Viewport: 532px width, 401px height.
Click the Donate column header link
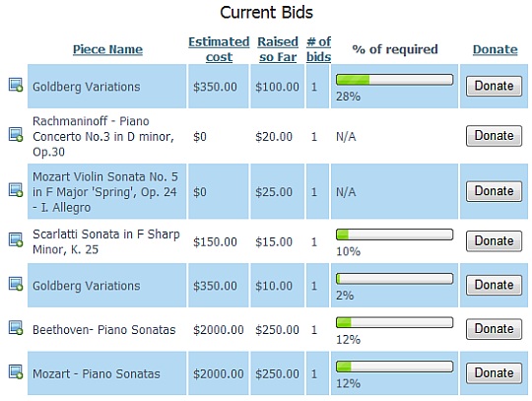point(495,49)
